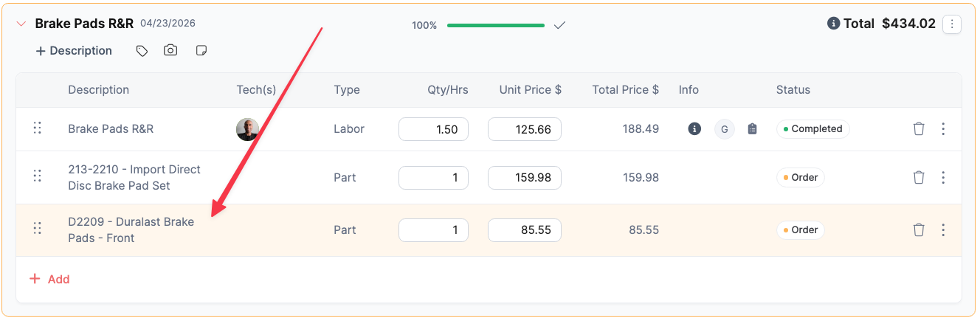This screenshot has height=321, width=980.
Task: Collapse the Brake Pads R&R section chevron
Action: (x=21, y=24)
